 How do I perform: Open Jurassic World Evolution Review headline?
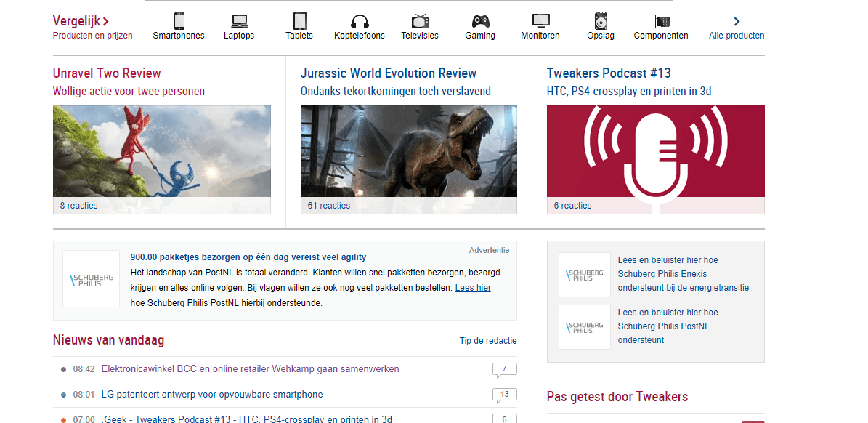(389, 73)
